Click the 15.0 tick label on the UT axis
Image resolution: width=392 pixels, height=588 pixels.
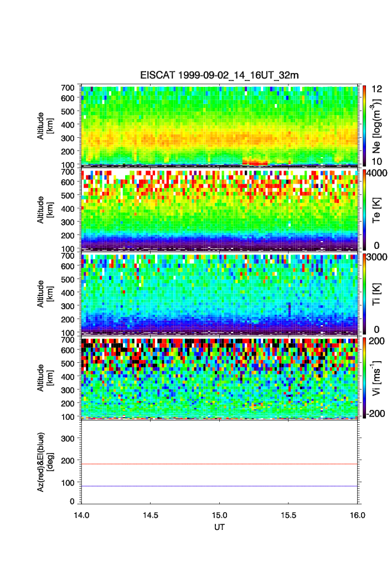click(220, 514)
